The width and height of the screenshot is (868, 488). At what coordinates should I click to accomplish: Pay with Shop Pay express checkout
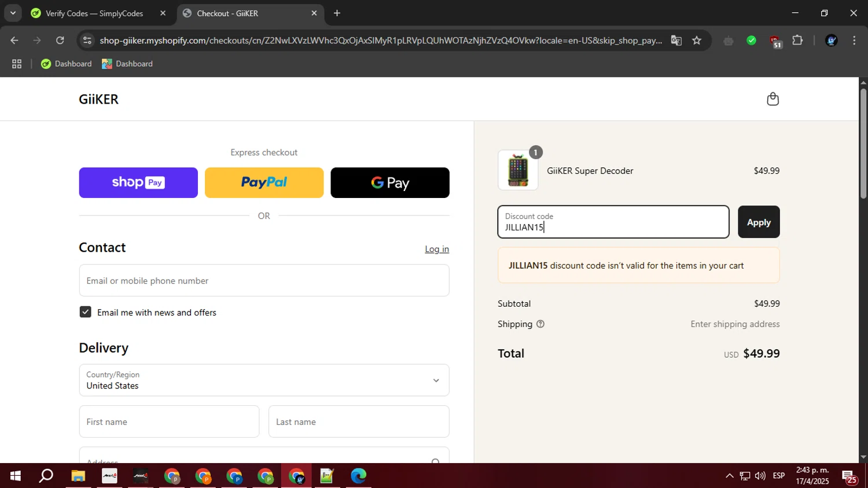[x=138, y=182]
